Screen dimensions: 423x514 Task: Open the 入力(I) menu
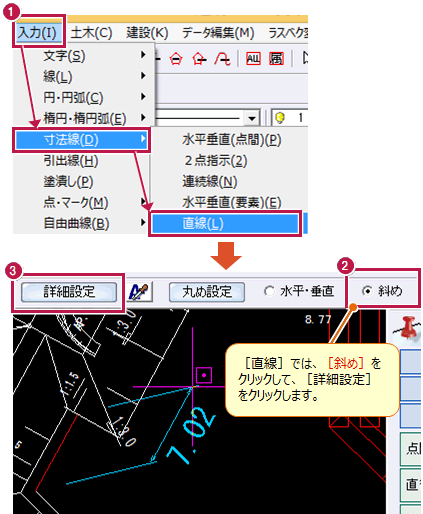[x=38, y=32]
